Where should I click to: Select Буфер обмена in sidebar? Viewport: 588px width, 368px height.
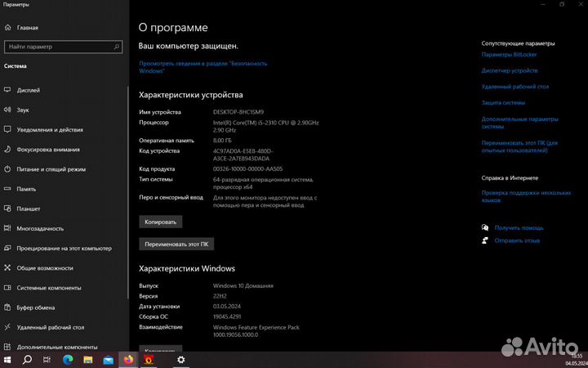(35, 307)
